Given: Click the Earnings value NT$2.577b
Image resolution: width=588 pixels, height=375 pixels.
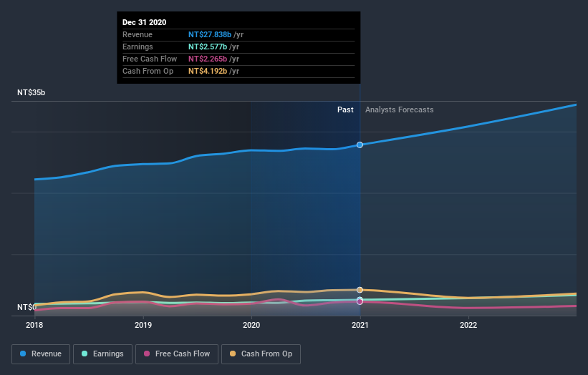Looking at the screenshot, I should click(x=208, y=47).
